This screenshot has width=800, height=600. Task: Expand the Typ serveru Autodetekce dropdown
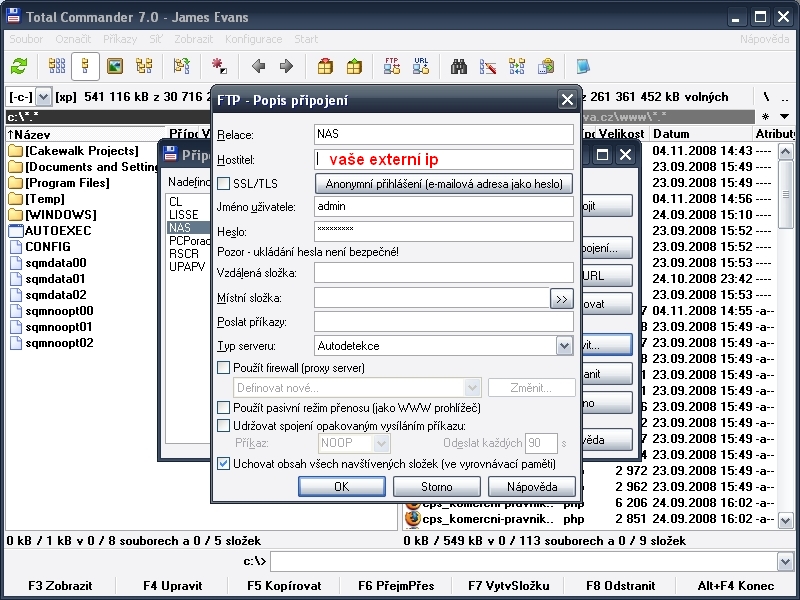point(564,346)
